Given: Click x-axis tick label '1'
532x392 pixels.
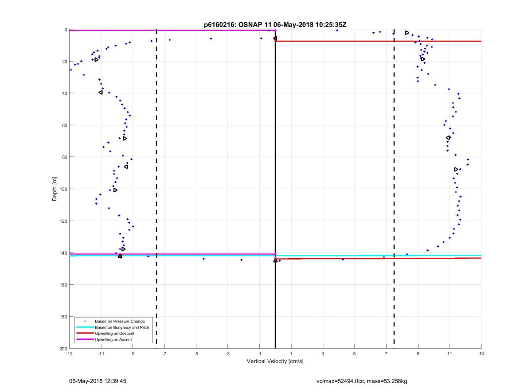Looking at the screenshot, I should click(x=291, y=353).
